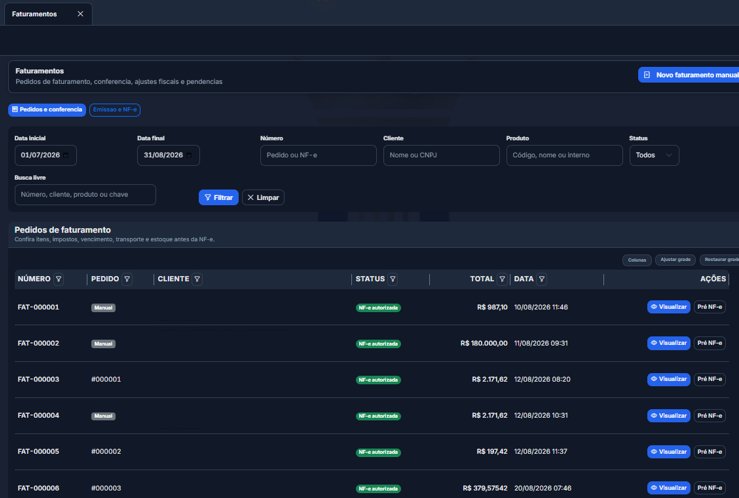Select row number FAT-000001
The image size is (739, 498).
[38, 307]
